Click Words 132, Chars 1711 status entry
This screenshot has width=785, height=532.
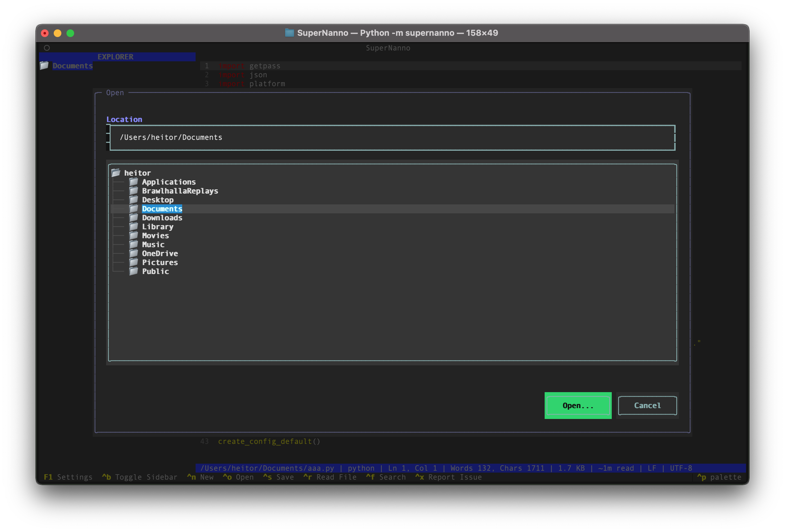[498, 468]
